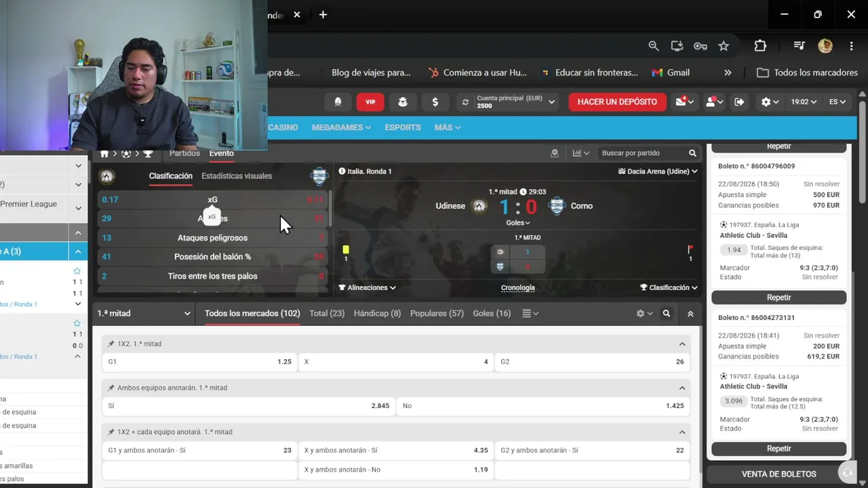Refresh the Cuenta principal balance

[x=465, y=102]
